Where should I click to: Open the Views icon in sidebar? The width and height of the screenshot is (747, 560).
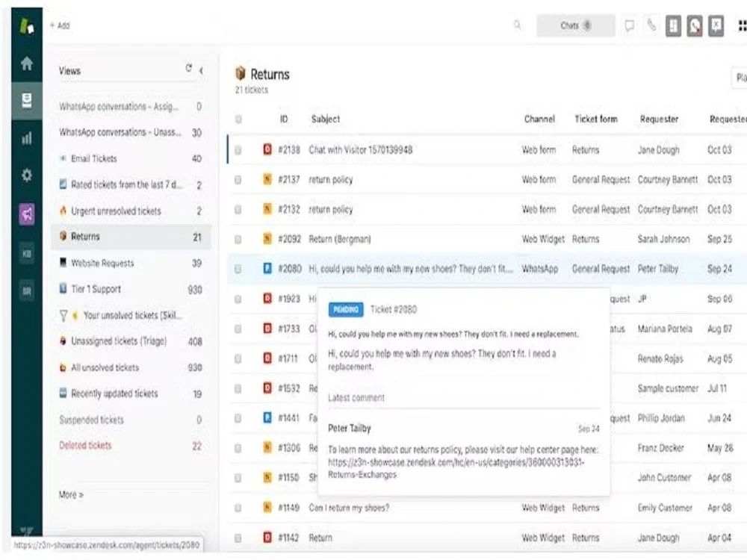coord(27,101)
